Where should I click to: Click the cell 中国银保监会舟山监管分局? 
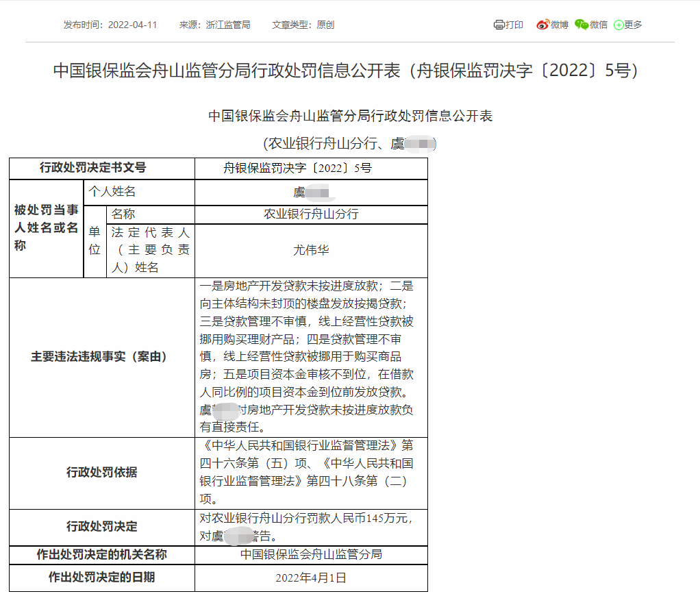(311, 555)
